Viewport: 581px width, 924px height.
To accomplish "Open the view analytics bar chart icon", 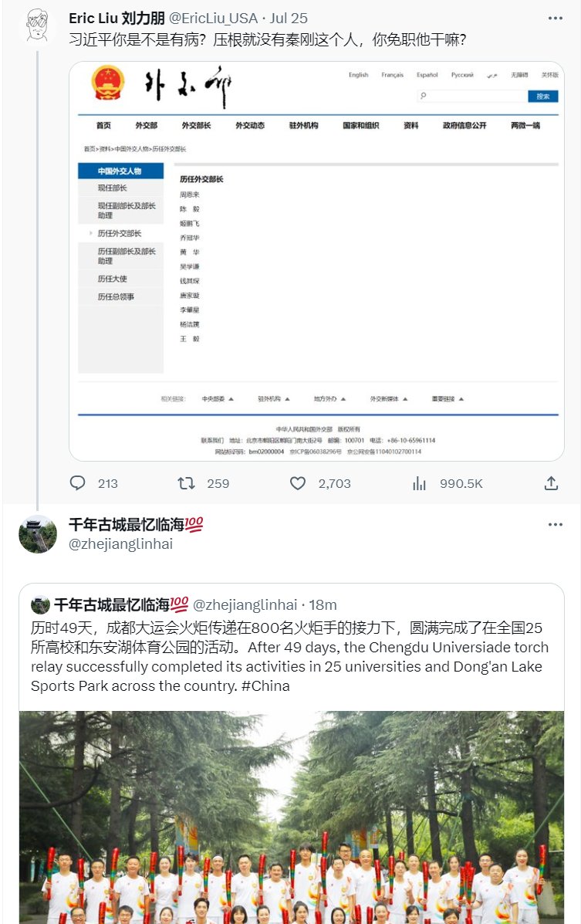I will coord(419,484).
